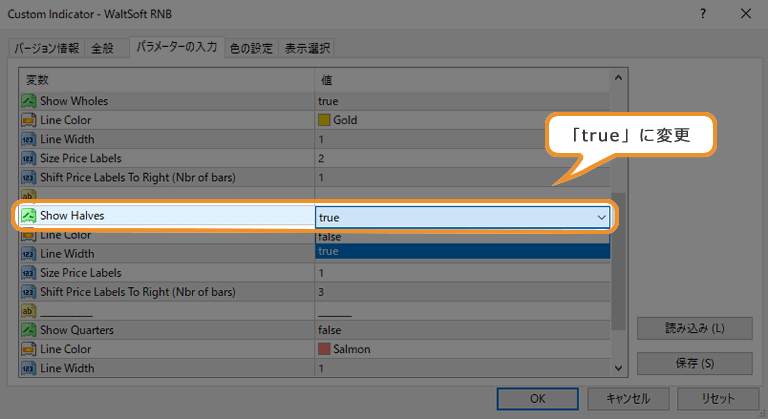The height and width of the screenshot is (419, 768).
Task: Select 'true' in the Show Halves dropdown list
Action: tap(462, 251)
